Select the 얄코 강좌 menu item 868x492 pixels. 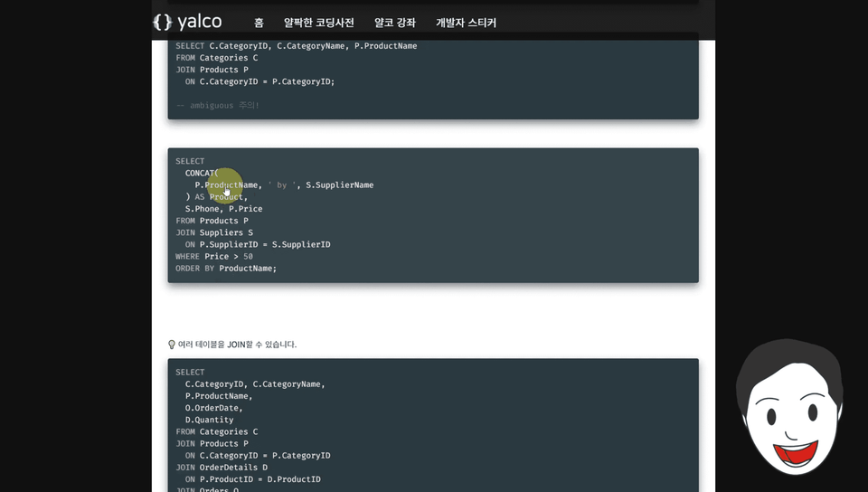pos(395,23)
